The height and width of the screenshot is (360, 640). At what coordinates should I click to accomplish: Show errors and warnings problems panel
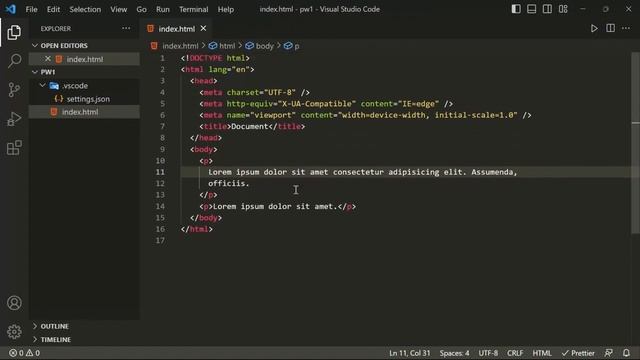[x=24, y=353]
